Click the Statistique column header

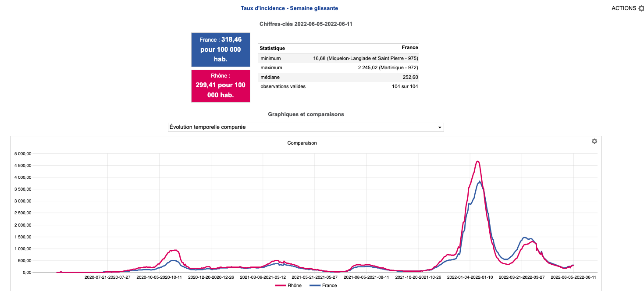272,48
